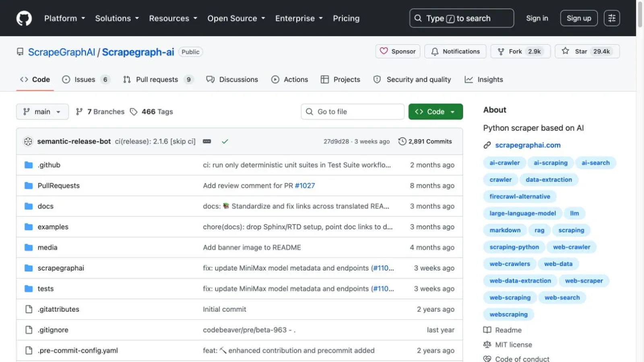Click the ai-crawler topic tag

coord(504,163)
